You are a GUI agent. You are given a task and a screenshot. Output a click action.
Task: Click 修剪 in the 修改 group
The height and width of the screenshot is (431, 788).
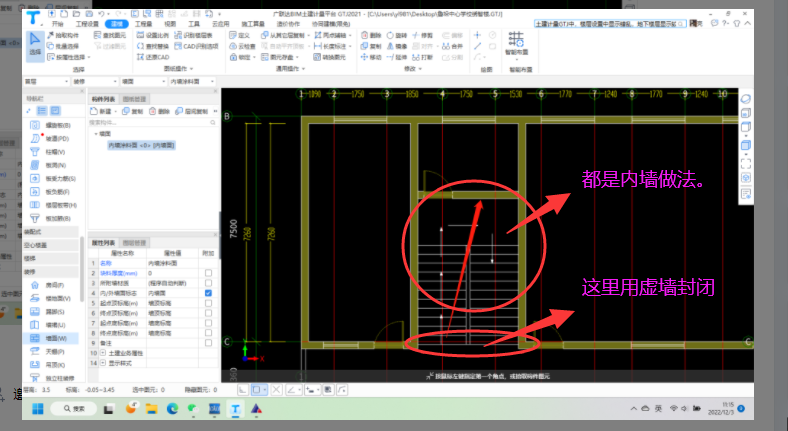(422, 35)
